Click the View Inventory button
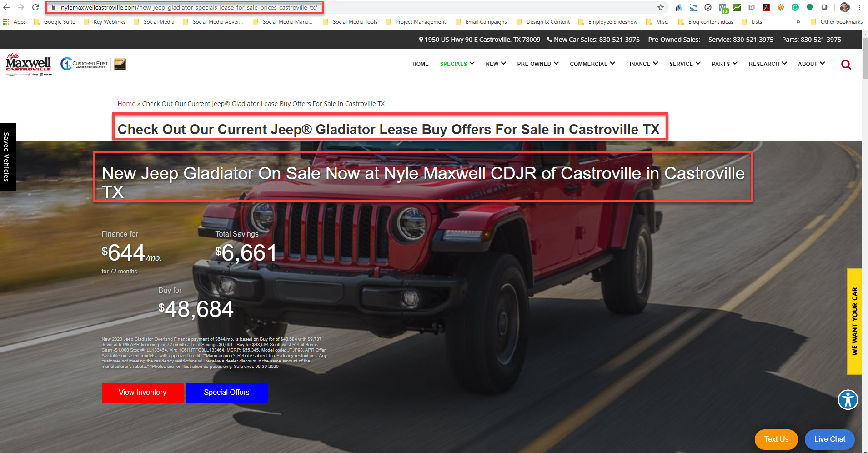The height and width of the screenshot is (453, 868). click(x=142, y=393)
